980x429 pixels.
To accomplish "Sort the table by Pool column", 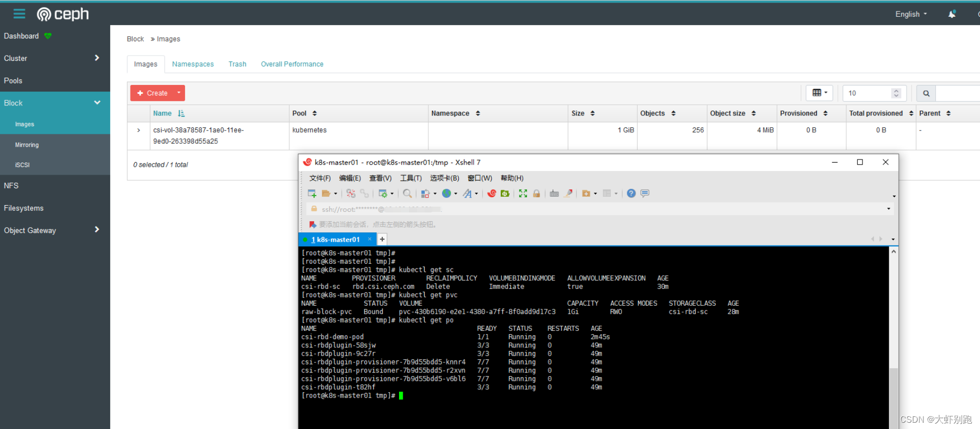I will click(304, 113).
